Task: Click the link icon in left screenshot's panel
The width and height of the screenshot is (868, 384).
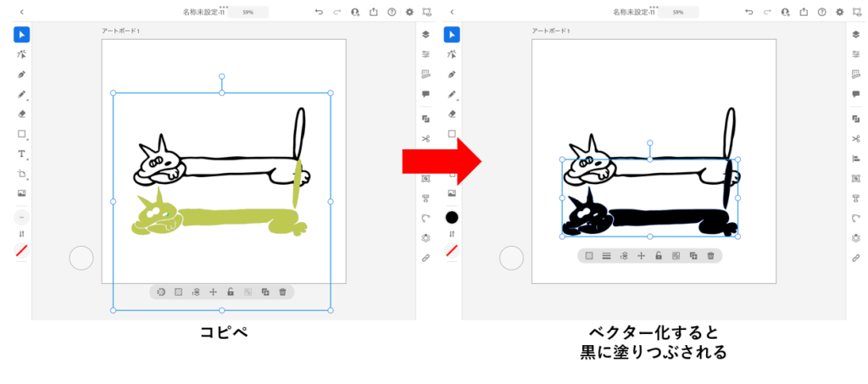Action: (426, 258)
